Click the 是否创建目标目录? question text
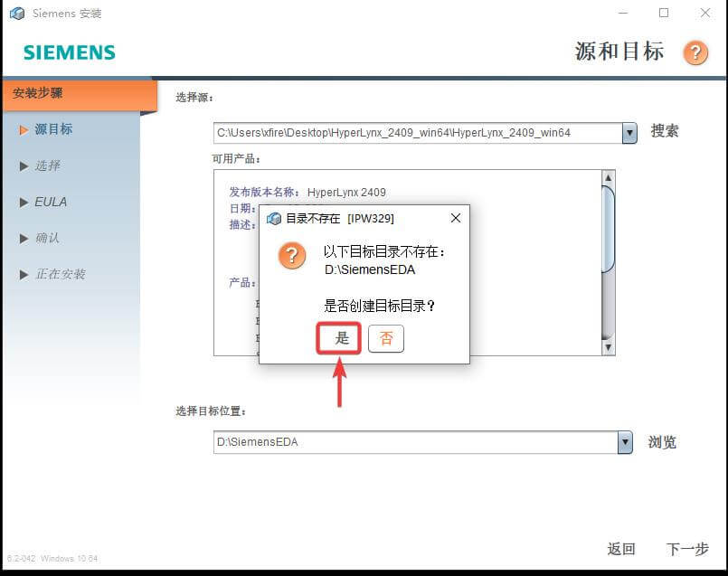Screen dimensions: 728x576 (379, 306)
